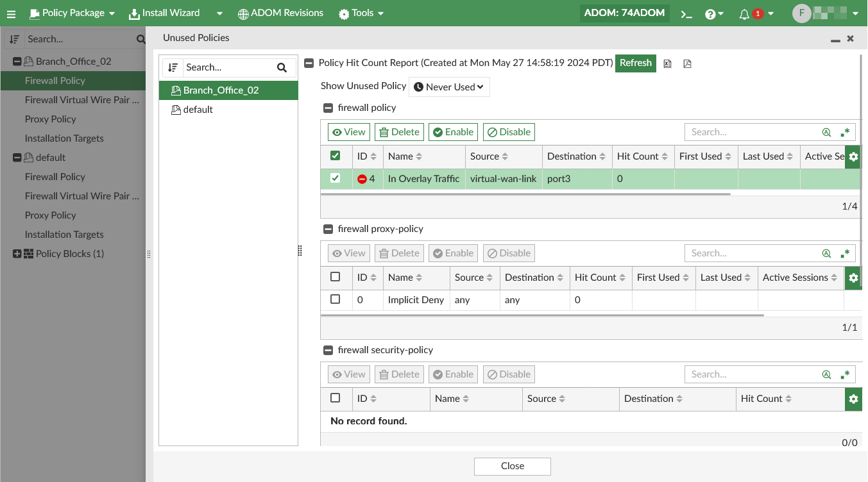The width and height of the screenshot is (868, 482).
Task: Open the help question-mark menu
Action: [x=714, y=13]
